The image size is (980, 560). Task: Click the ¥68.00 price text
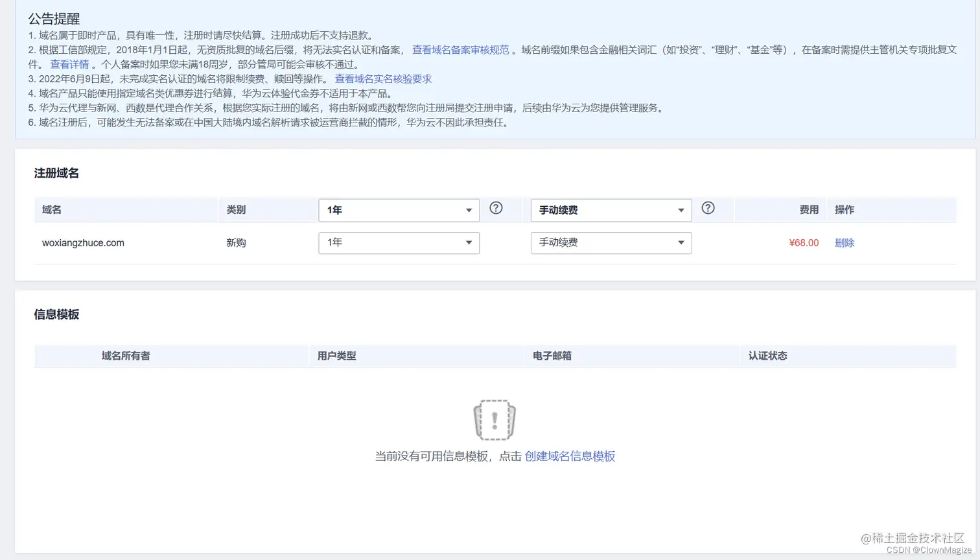pyautogui.click(x=803, y=242)
